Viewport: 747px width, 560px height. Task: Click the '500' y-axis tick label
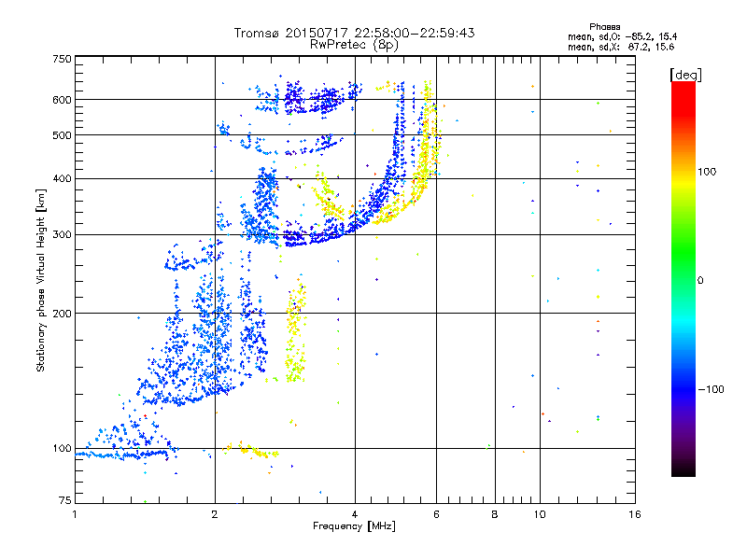click(x=62, y=135)
